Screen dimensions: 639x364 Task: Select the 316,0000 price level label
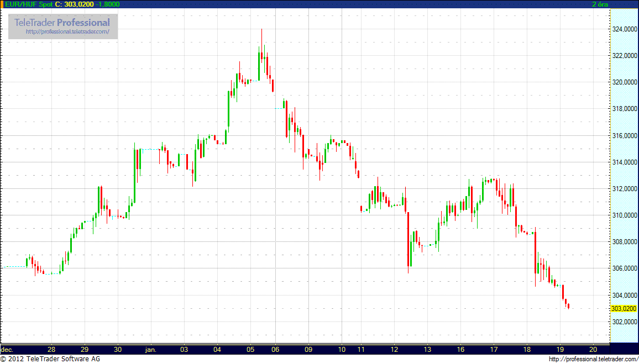[624, 135]
